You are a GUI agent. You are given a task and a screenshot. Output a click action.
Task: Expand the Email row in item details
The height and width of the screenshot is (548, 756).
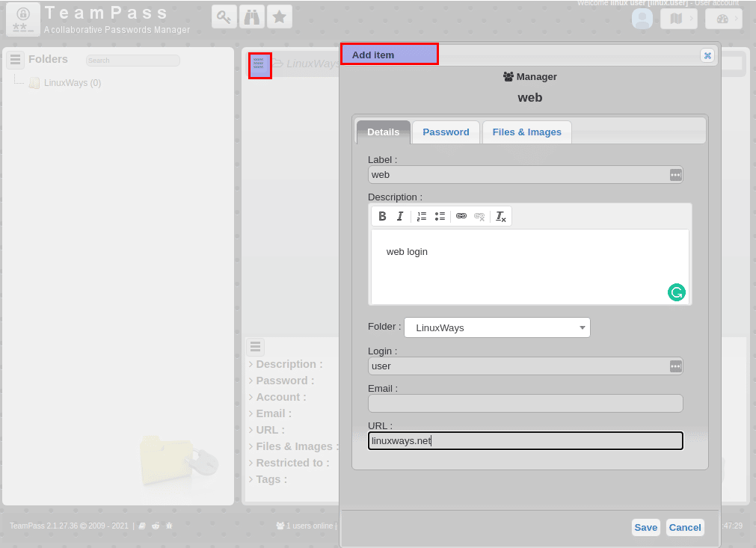tap(271, 413)
